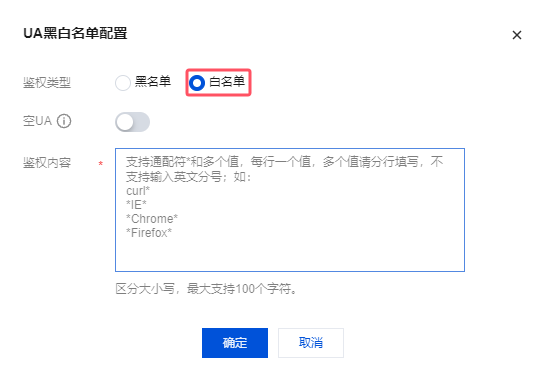The height and width of the screenshot is (378, 544).
Task: Close the UA黑白名单配置 dialog with X
Action: point(517,35)
